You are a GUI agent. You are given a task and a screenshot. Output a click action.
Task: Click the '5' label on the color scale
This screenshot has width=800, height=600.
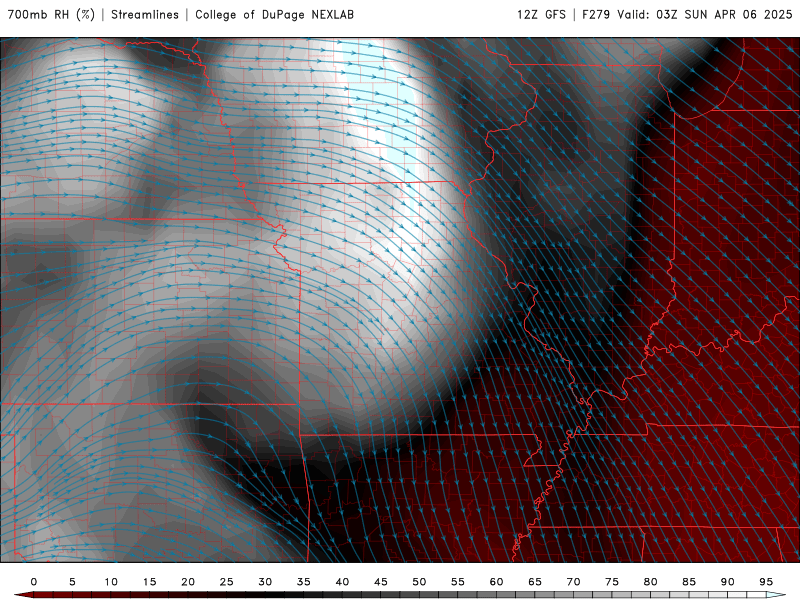click(x=72, y=582)
